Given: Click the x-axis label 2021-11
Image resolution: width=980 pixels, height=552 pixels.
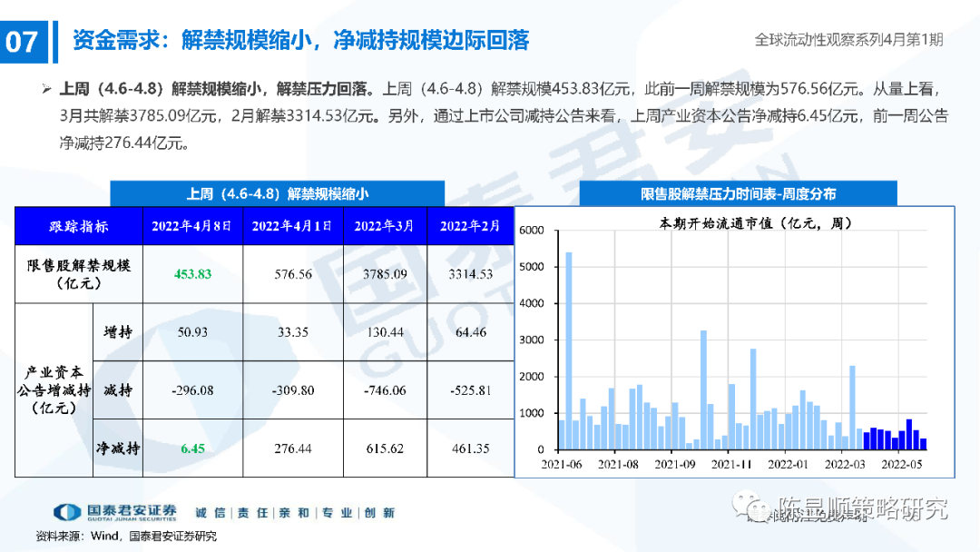Looking at the screenshot, I should [x=730, y=465].
